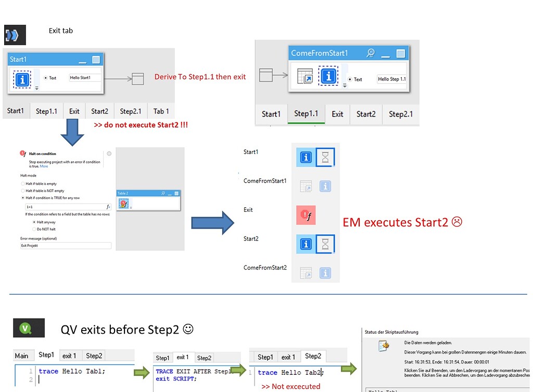533x392 pixels.
Task: Click the red Halt on condition icon for Exit
Action: (x=307, y=214)
